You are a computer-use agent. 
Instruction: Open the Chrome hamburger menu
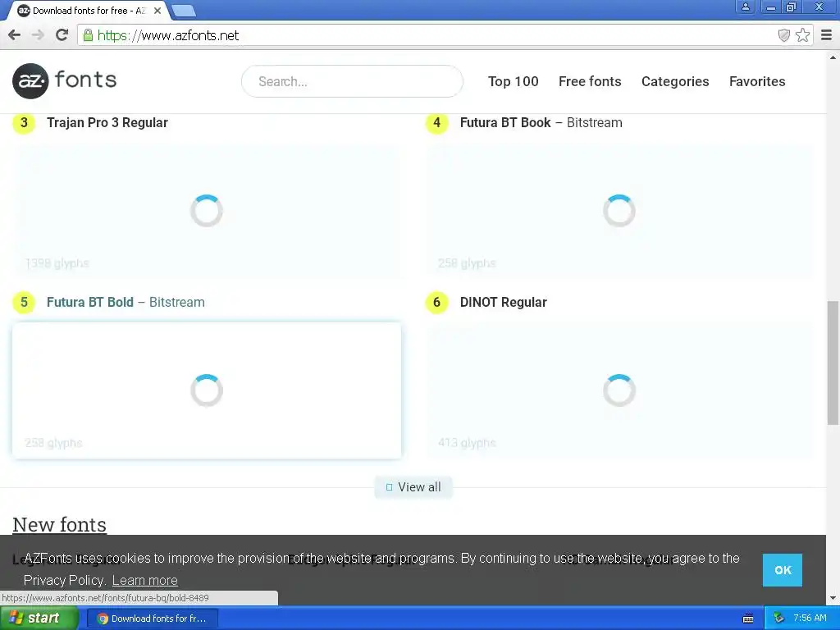pos(826,35)
